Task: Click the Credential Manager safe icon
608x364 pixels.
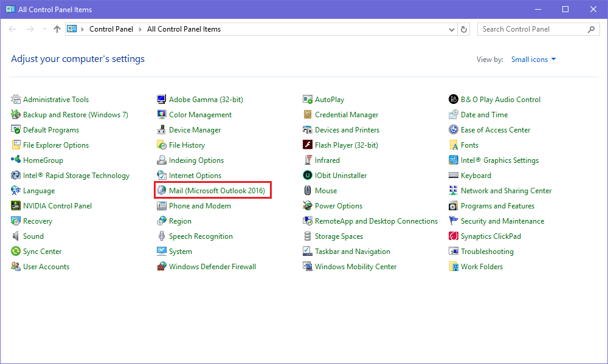Action: (308, 114)
